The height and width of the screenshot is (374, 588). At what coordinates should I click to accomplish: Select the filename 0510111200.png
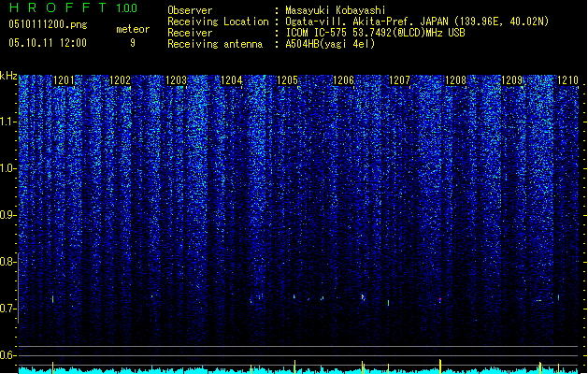pyautogui.click(x=48, y=24)
